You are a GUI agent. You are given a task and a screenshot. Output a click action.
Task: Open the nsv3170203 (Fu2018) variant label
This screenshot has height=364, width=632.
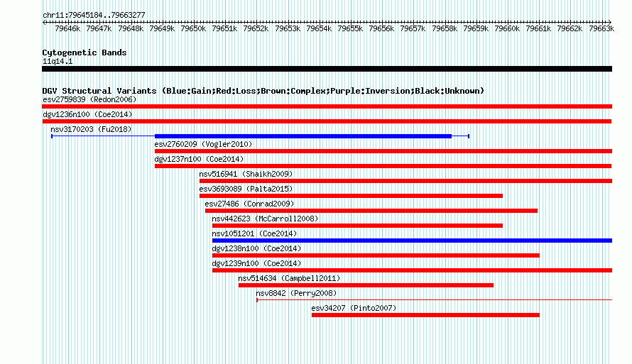click(x=91, y=129)
